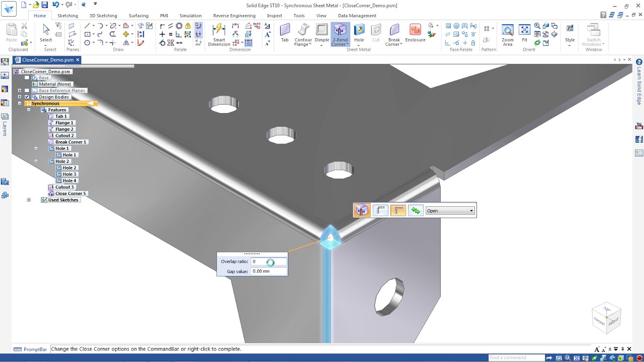Click the Gap value field
The width and height of the screenshot is (644, 362).
pos(269,271)
